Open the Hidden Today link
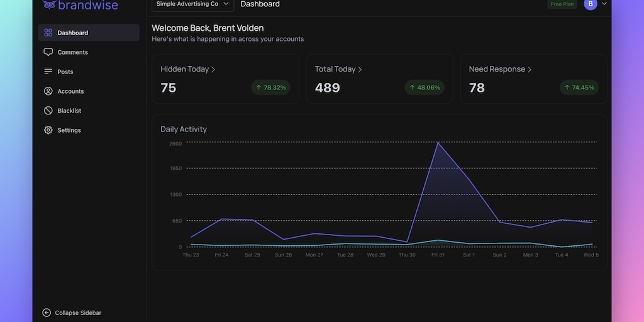The height and width of the screenshot is (322, 644). (187, 69)
